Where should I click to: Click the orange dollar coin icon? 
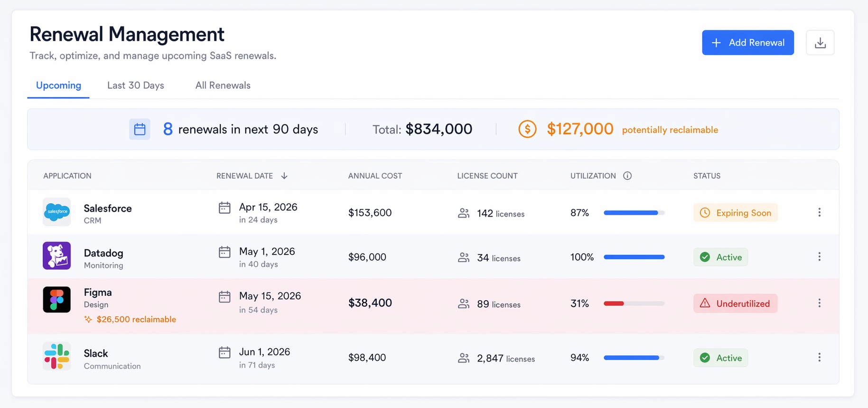click(527, 129)
